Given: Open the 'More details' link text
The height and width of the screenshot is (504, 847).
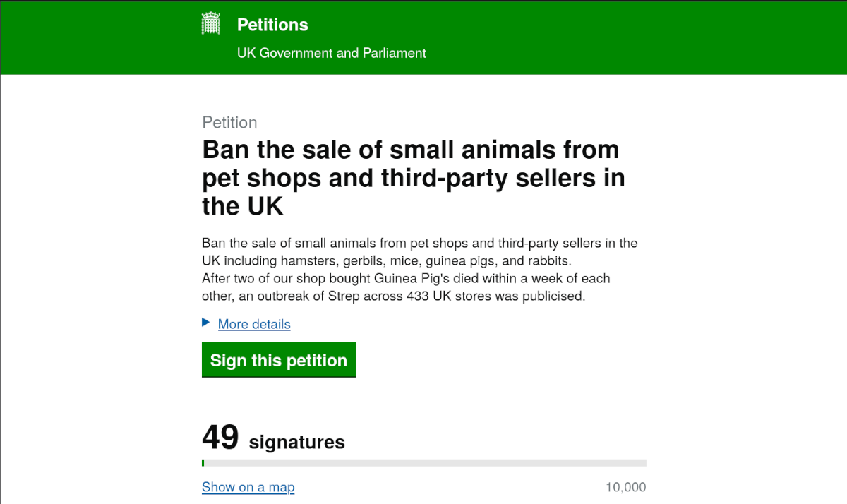Looking at the screenshot, I should click(254, 324).
